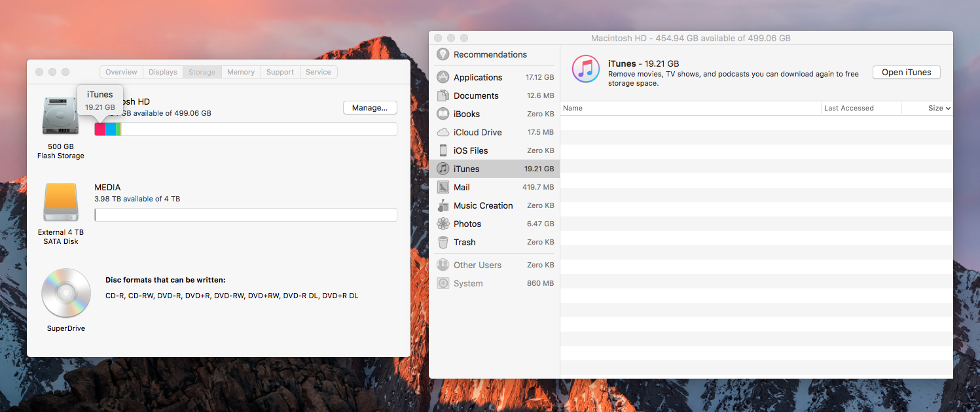
Task: Select the iBooks book icon
Action: 443,114
